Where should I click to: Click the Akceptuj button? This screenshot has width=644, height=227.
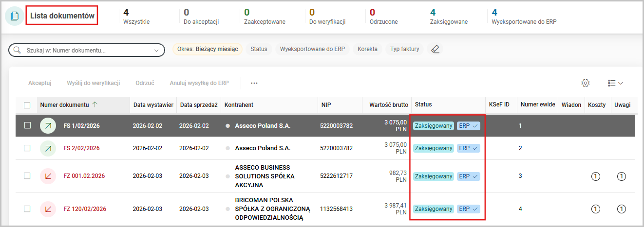pos(39,83)
